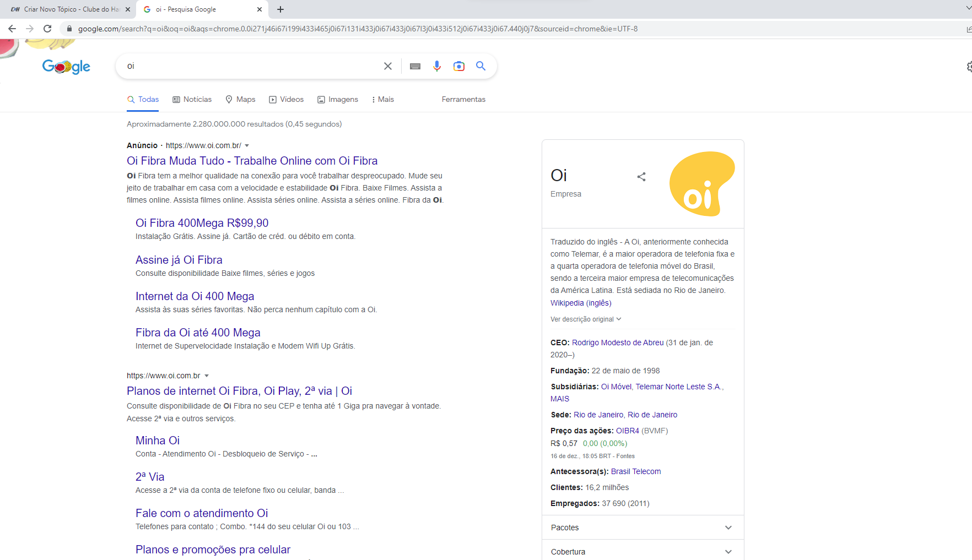Expand the Pacotes section

coord(643,528)
